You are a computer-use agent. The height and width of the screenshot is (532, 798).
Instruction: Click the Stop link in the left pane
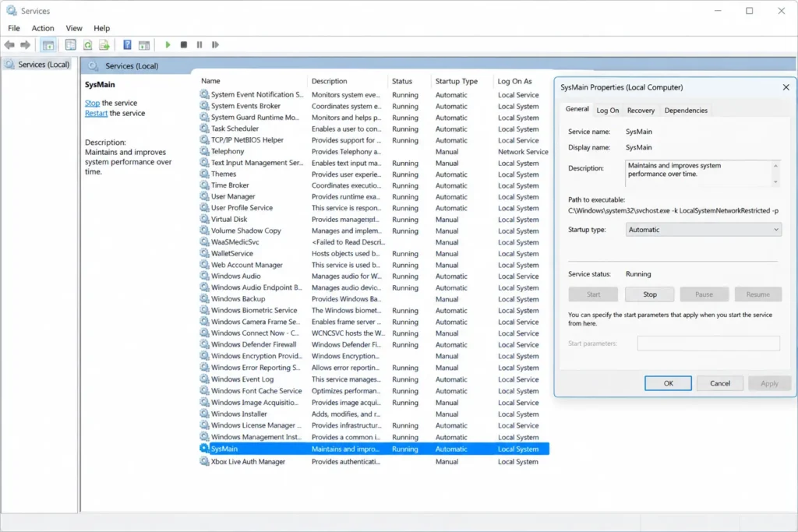[92, 104]
